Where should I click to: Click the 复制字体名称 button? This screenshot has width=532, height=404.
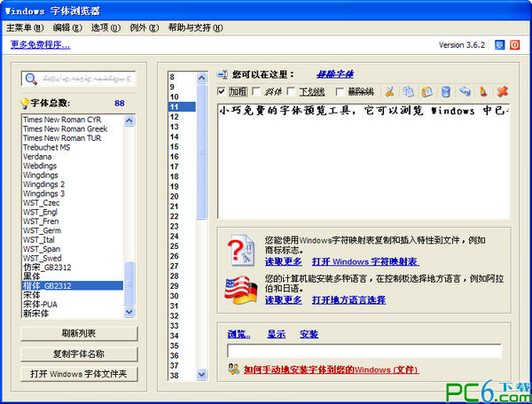[79, 354]
